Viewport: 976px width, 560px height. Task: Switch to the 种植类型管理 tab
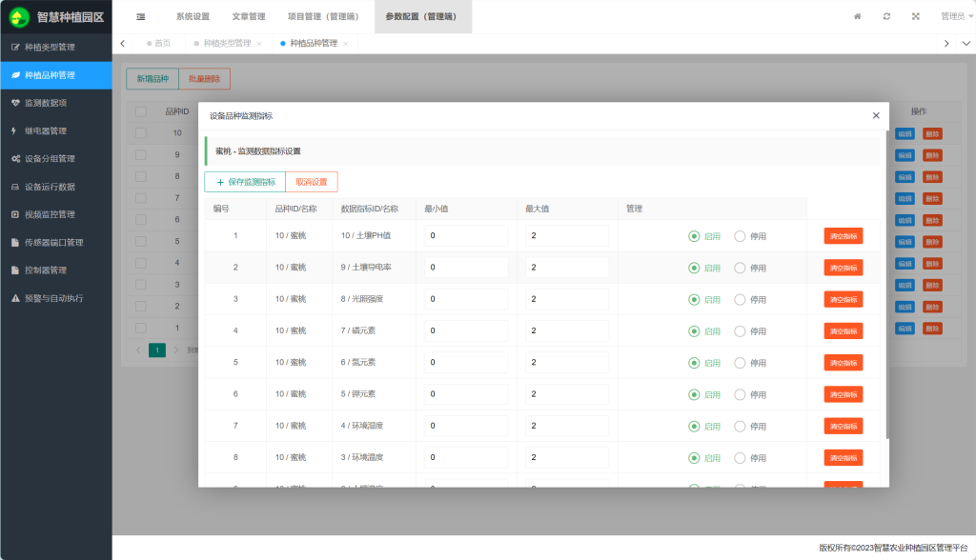pyautogui.click(x=227, y=44)
